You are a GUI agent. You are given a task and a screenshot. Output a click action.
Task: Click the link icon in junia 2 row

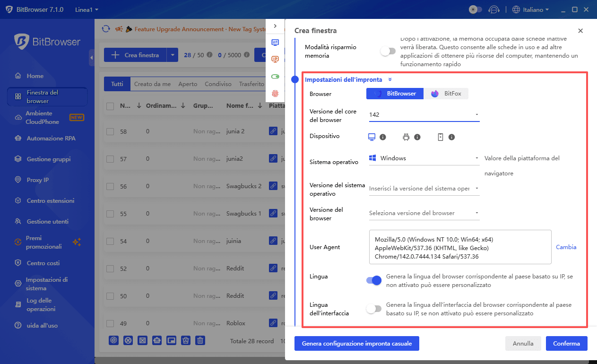[273, 131]
